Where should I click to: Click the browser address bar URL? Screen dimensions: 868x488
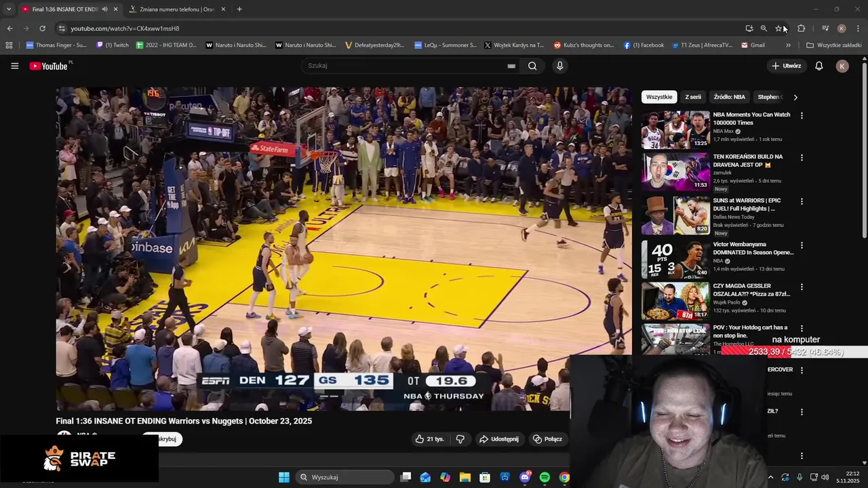[x=125, y=28]
